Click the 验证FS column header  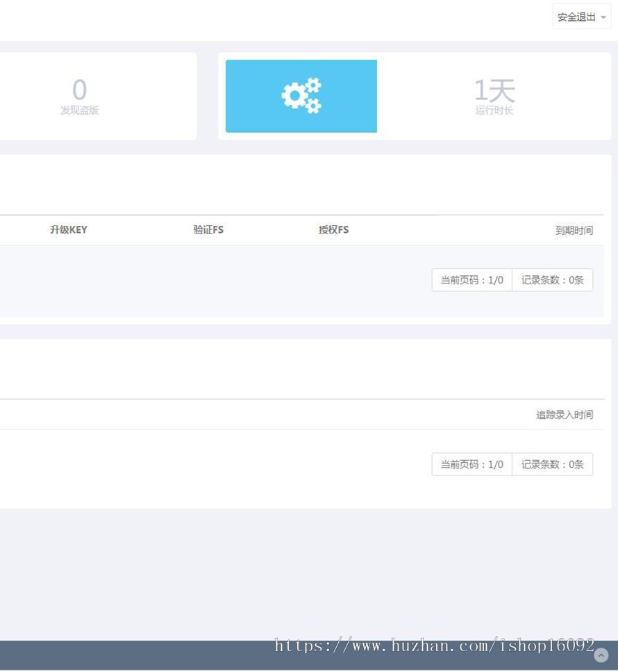click(x=208, y=230)
